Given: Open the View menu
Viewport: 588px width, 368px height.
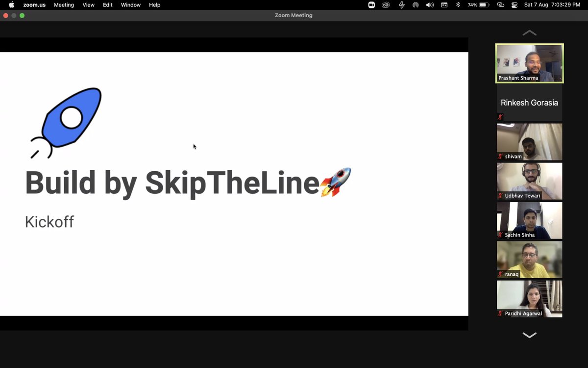Looking at the screenshot, I should 89,5.
